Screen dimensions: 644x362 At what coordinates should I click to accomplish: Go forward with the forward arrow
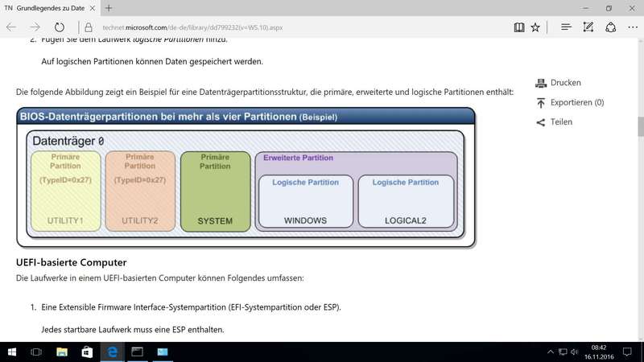click(x=35, y=27)
